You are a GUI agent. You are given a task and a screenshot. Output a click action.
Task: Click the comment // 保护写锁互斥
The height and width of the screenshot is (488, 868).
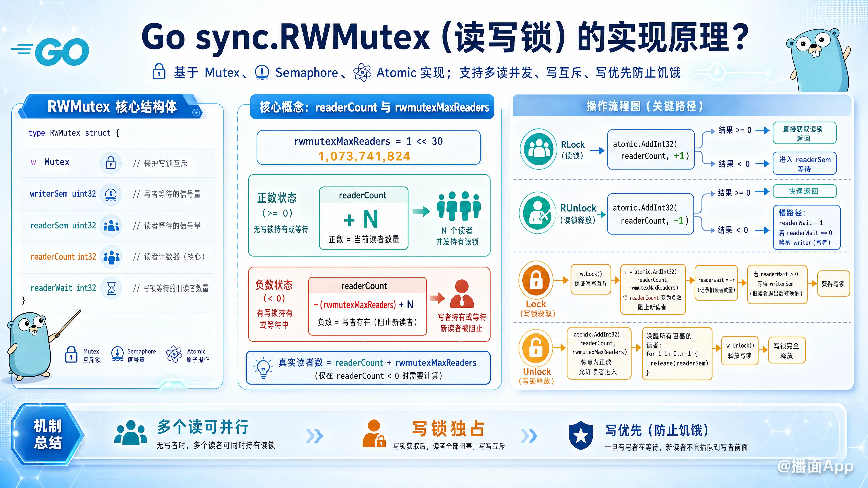point(160,164)
